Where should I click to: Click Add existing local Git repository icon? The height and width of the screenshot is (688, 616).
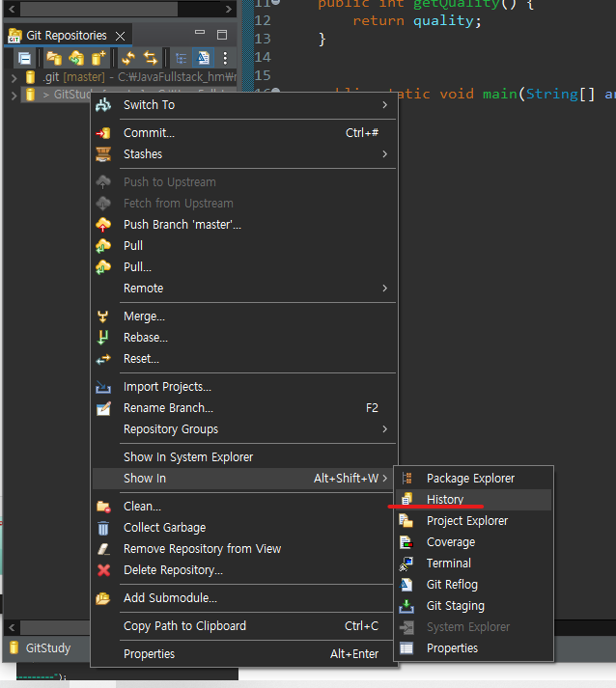pyautogui.click(x=54, y=58)
